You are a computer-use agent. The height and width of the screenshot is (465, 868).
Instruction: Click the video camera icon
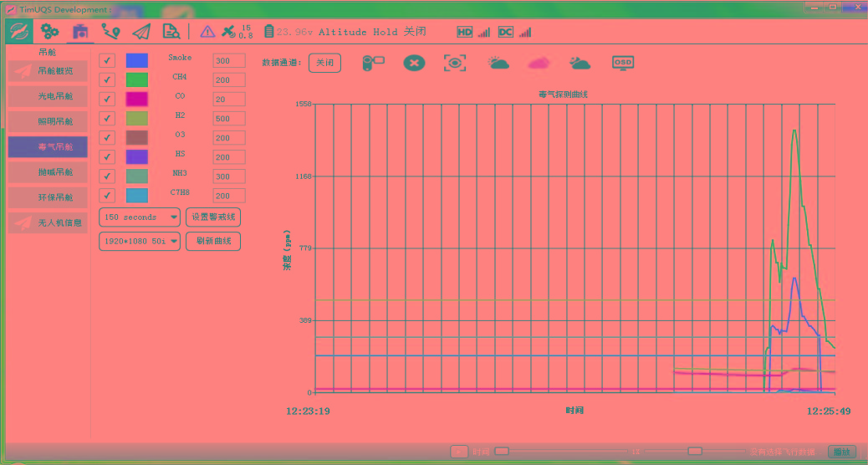click(373, 63)
